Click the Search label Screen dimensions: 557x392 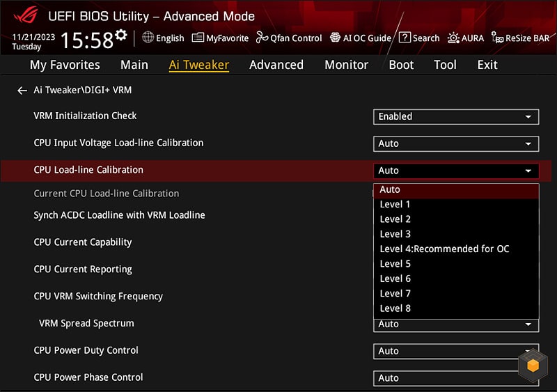[426, 38]
